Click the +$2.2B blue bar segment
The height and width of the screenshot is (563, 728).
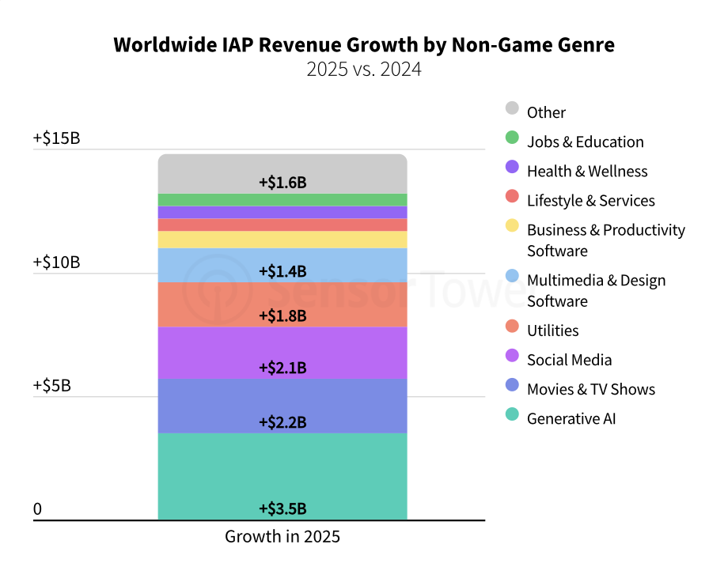point(282,406)
